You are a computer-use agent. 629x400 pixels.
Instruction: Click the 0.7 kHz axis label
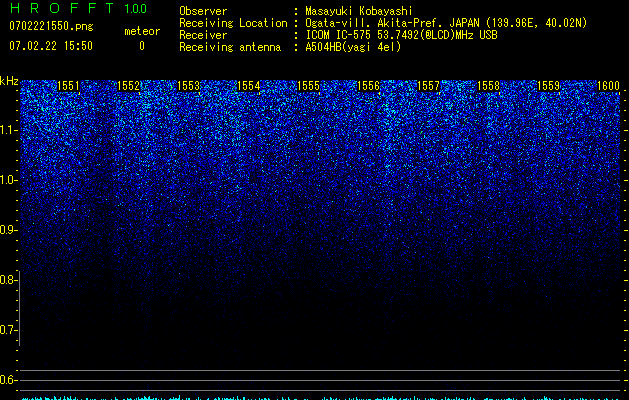7,330
